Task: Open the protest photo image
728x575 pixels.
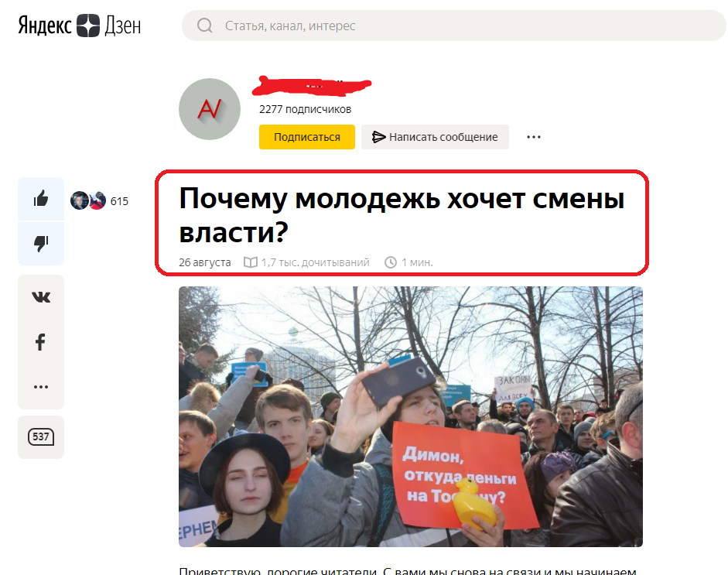Action: [411, 416]
